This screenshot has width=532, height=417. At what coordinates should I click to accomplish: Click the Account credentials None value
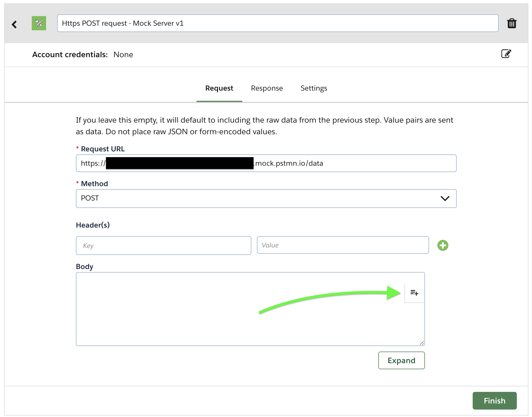[123, 55]
